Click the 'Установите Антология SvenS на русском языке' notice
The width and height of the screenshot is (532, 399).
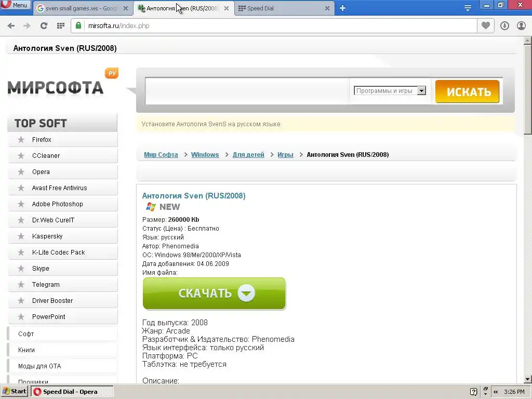pos(211,124)
